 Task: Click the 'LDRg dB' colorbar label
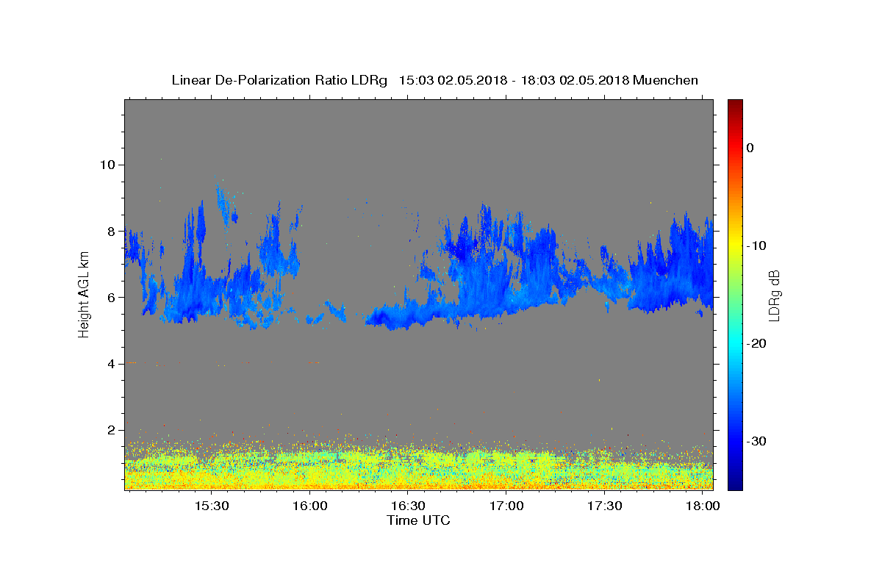pyautogui.click(x=773, y=295)
